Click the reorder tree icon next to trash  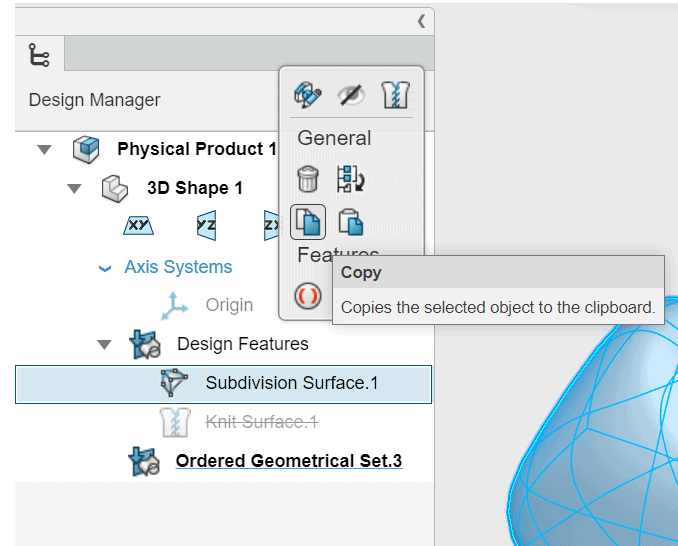(x=351, y=179)
